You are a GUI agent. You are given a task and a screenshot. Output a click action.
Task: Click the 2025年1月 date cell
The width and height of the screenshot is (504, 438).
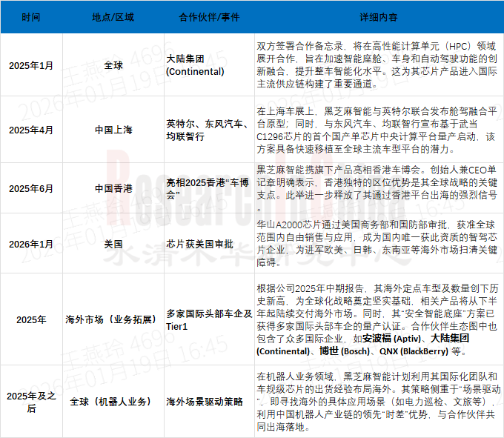(x=31, y=65)
